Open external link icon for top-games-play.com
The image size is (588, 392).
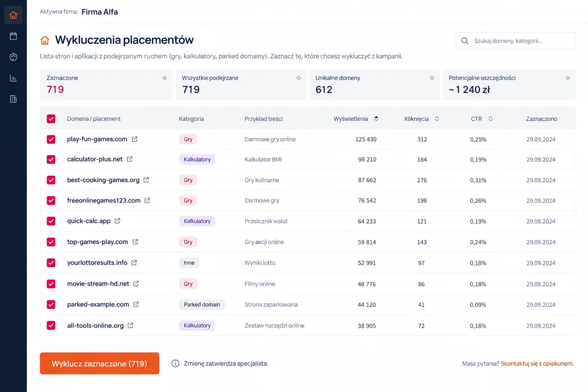tap(135, 242)
